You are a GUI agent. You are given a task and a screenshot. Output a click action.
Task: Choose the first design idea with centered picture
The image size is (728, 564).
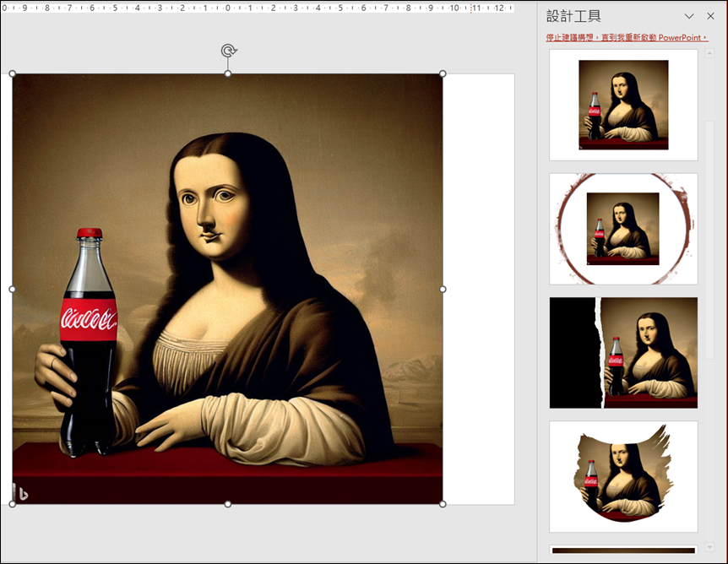pyautogui.click(x=623, y=105)
